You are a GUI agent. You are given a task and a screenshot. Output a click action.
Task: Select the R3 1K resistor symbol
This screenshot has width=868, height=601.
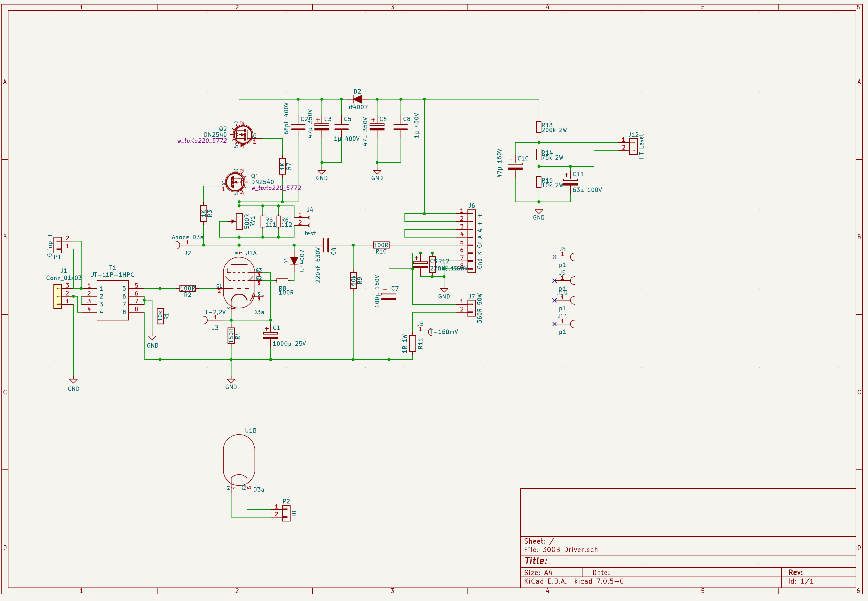click(203, 214)
